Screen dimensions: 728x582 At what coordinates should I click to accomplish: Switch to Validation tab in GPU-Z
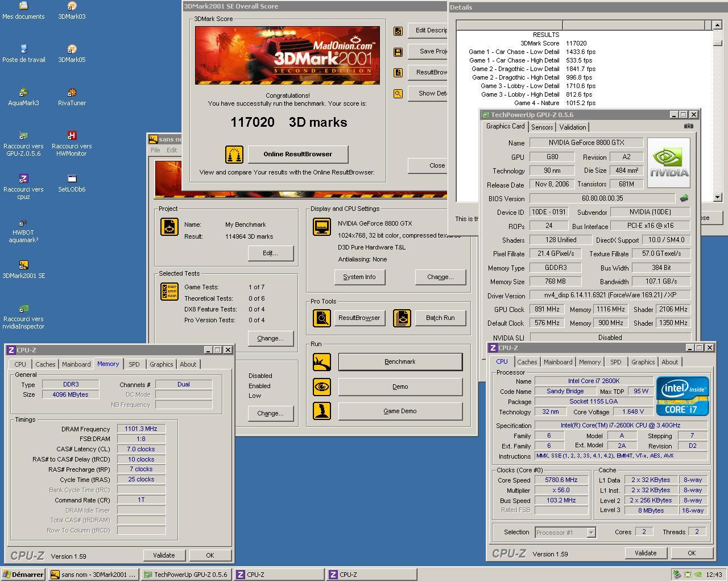pos(573,127)
